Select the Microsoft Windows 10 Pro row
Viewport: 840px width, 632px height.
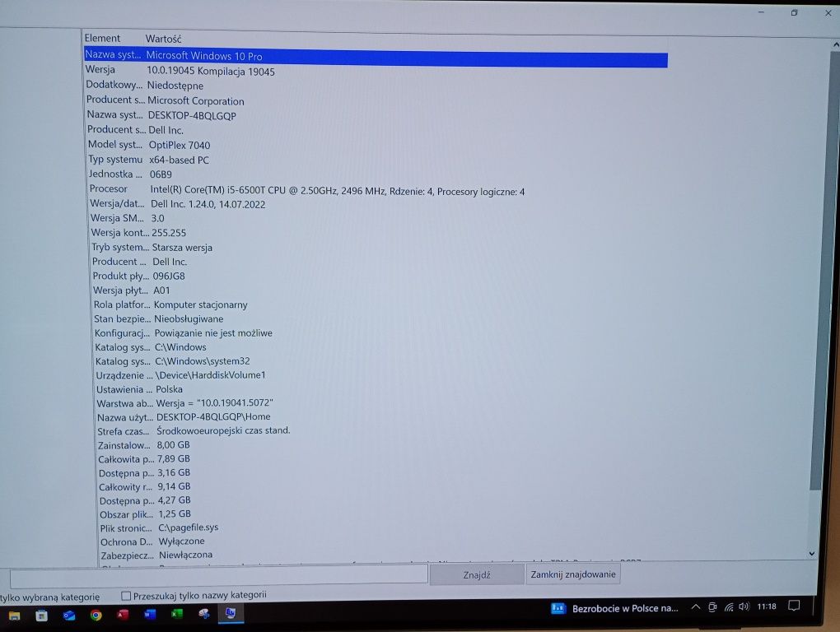click(376, 57)
